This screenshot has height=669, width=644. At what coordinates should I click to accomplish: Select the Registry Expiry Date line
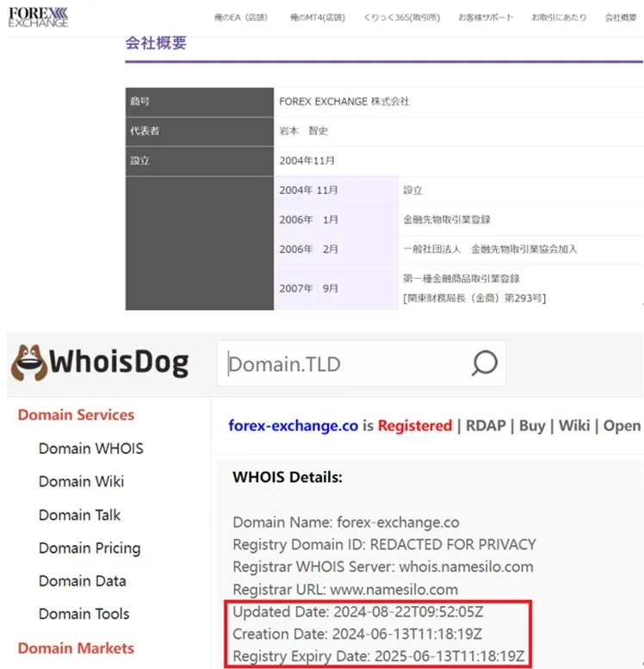[378, 656]
